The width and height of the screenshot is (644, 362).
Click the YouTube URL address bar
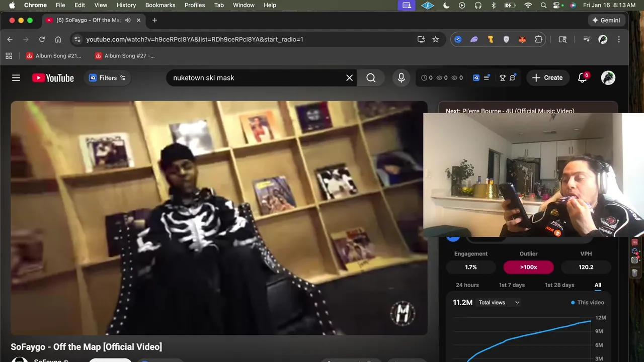[x=247, y=39]
